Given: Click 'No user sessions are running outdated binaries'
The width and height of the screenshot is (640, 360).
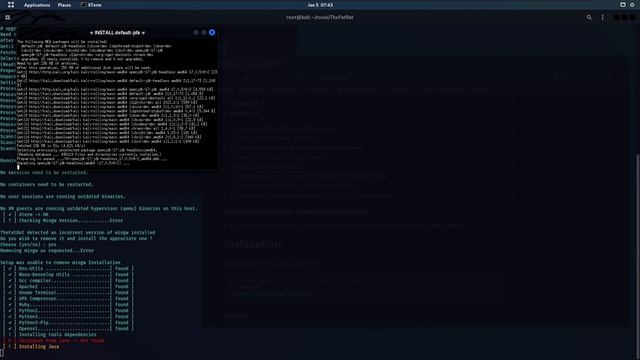Looking at the screenshot, I should coord(63,196).
